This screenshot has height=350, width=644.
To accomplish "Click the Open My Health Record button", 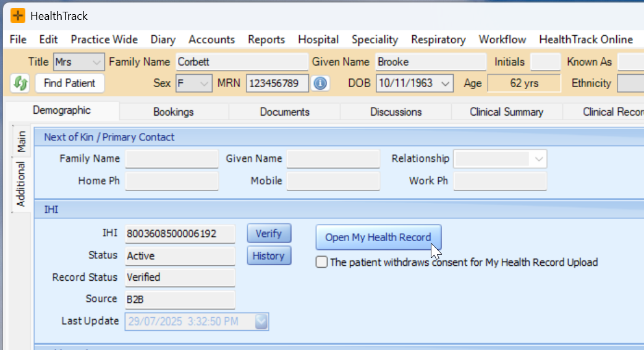I will point(378,237).
